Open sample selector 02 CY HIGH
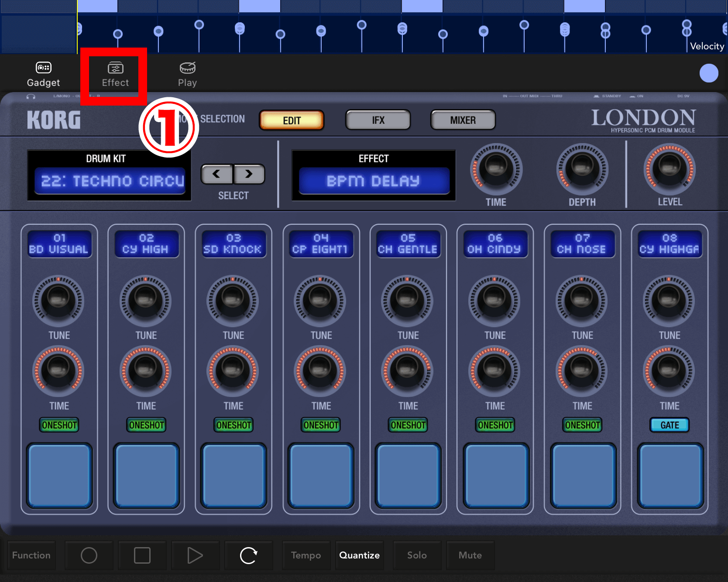Viewport: 728px width, 582px height. [x=147, y=244]
